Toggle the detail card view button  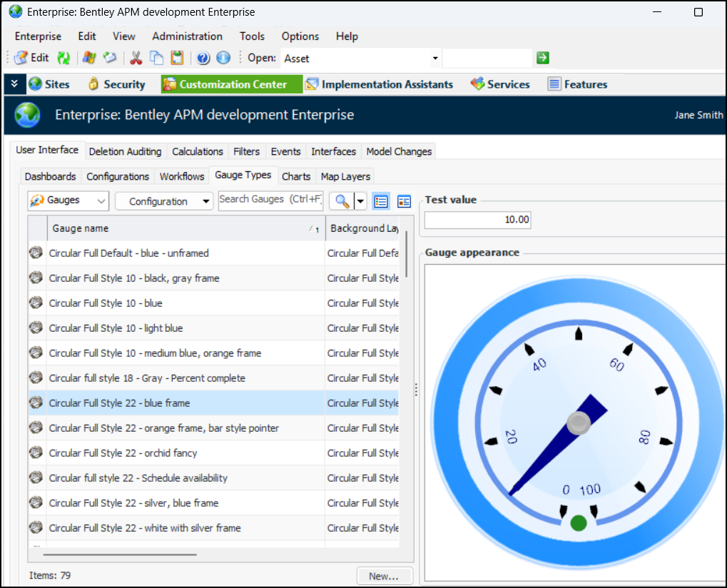(x=405, y=201)
